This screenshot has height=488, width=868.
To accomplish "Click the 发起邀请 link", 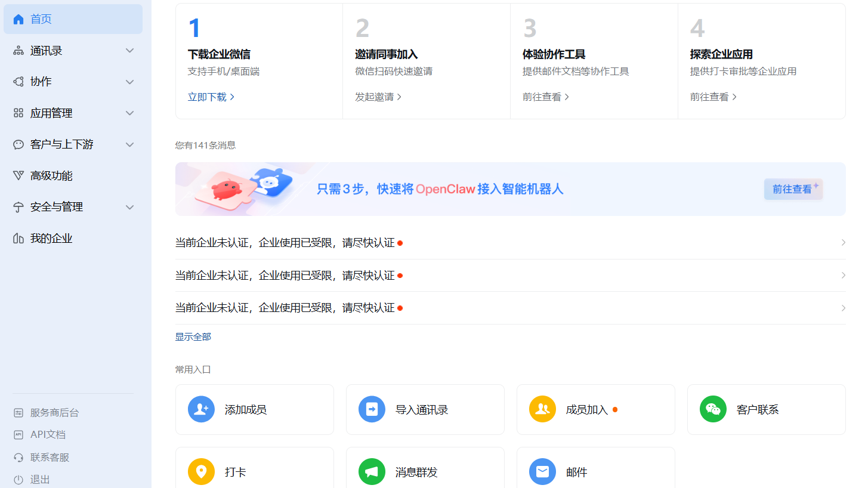I will click(x=378, y=97).
